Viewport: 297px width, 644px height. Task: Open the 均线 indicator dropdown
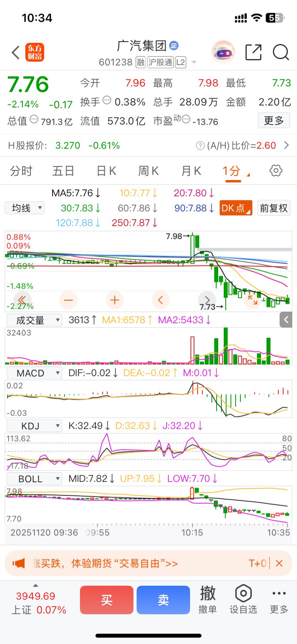[25, 208]
